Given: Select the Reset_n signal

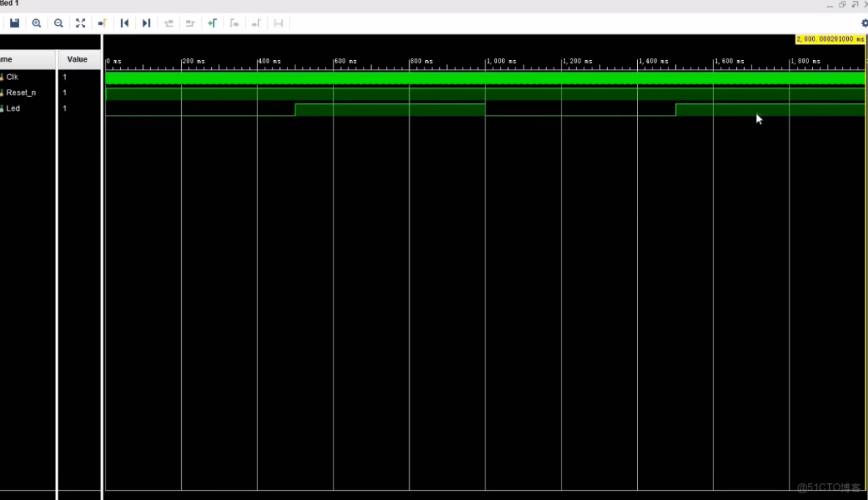Looking at the screenshot, I should (21, 92).
